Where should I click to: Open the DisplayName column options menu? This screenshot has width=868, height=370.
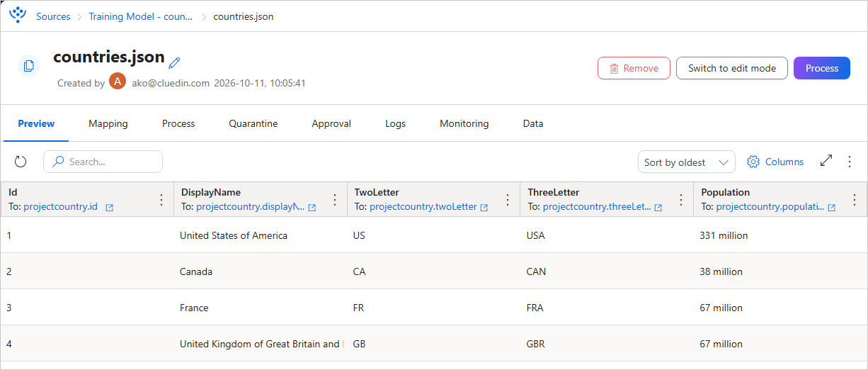(x=335, y=200)
